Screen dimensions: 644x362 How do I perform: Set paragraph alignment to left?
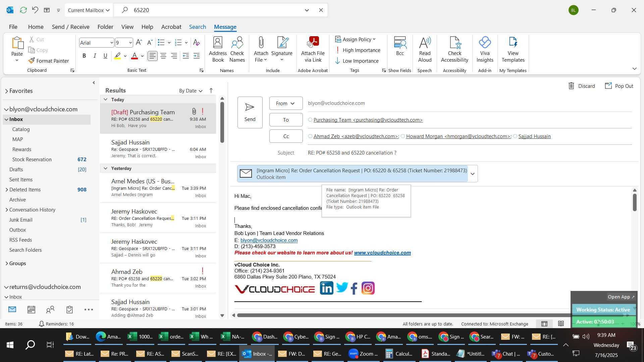click(x=153, y=56)
